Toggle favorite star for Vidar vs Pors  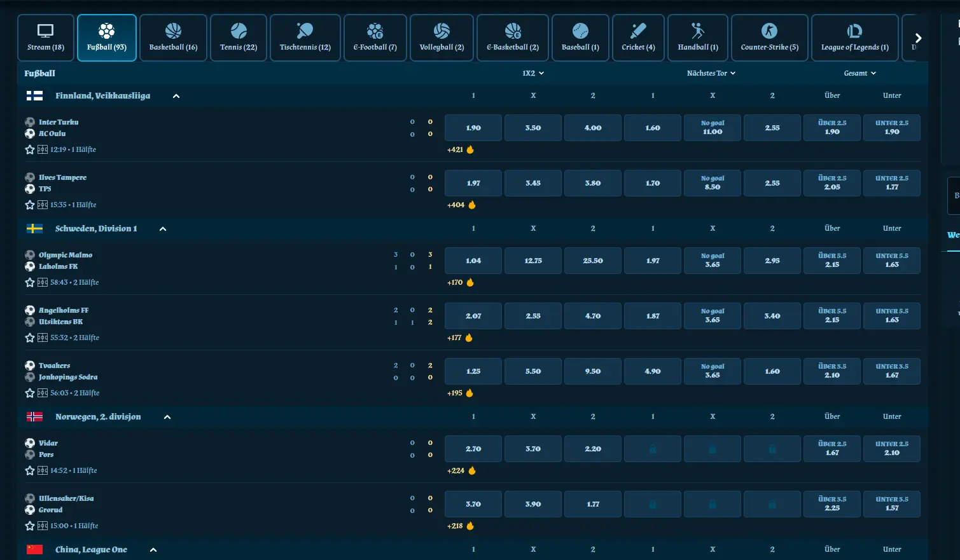(30, 470)
